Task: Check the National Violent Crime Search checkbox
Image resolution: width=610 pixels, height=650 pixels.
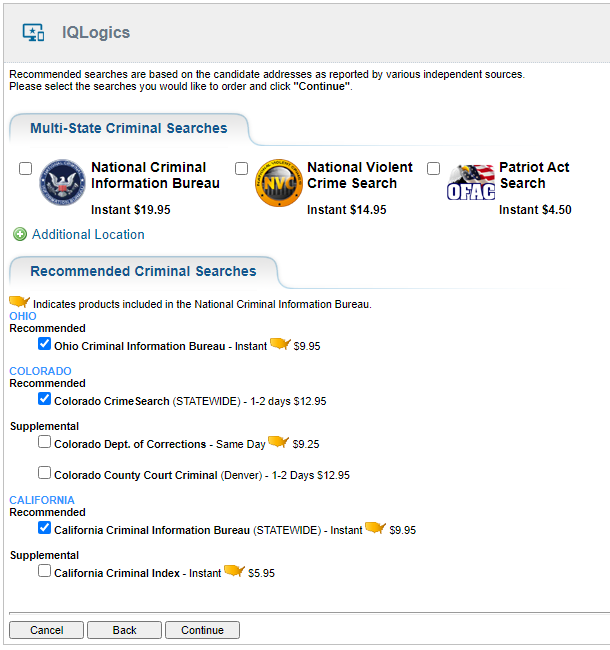Action: pyautogui.click(x=242, y=169)
